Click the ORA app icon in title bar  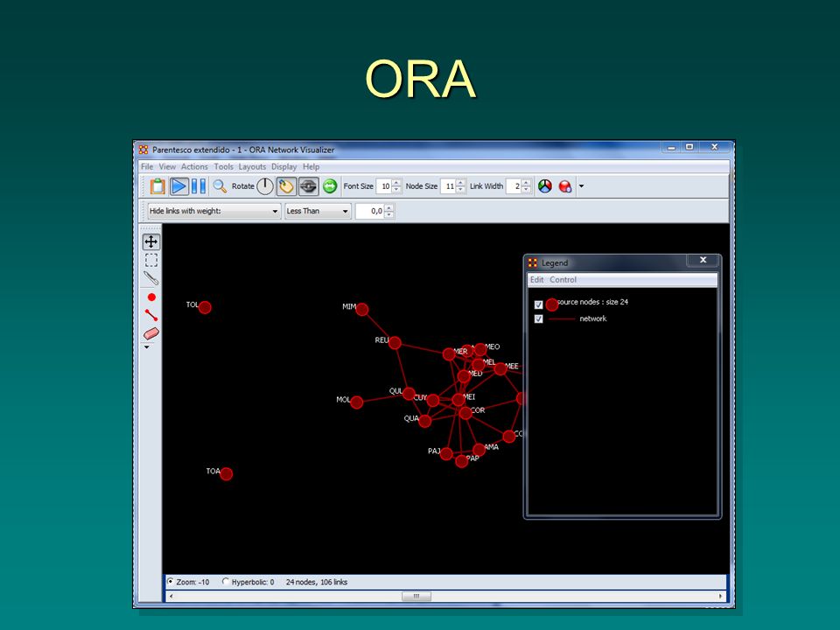click(x=143, y=150)
